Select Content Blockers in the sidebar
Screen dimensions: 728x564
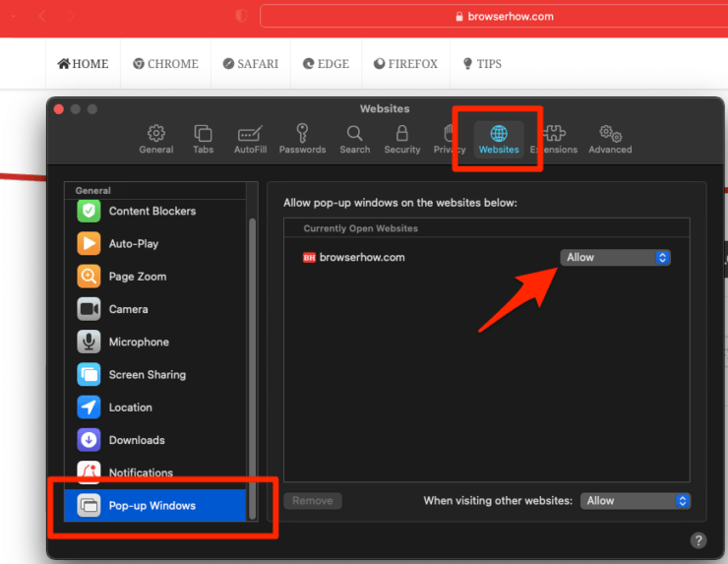[x=152, y=211]
